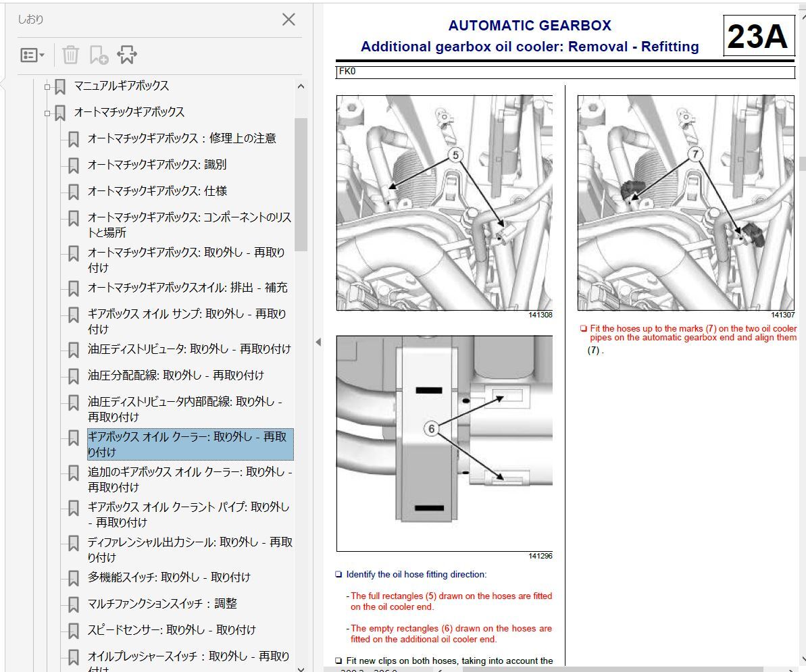Collapse the オートマチックギアボックス tree node

(47, 113)
